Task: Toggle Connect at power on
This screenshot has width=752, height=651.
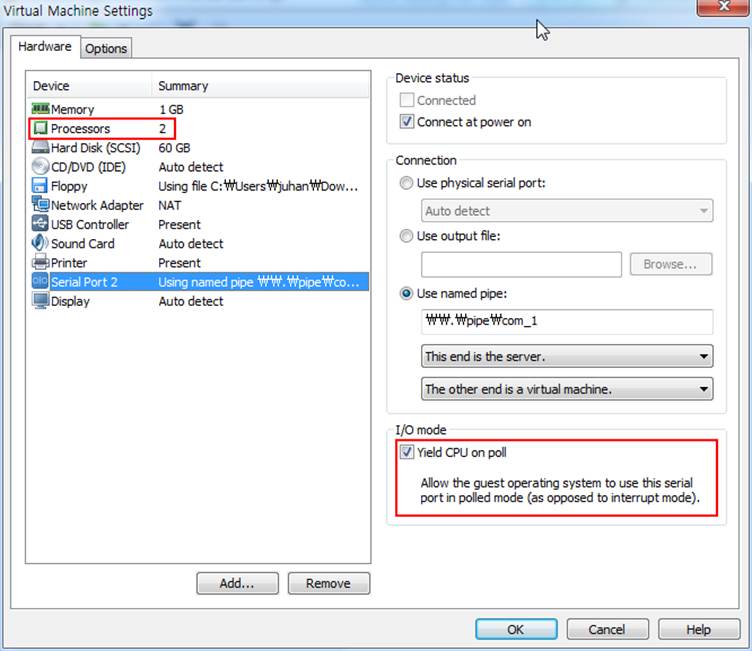Action: click(406, 121)
